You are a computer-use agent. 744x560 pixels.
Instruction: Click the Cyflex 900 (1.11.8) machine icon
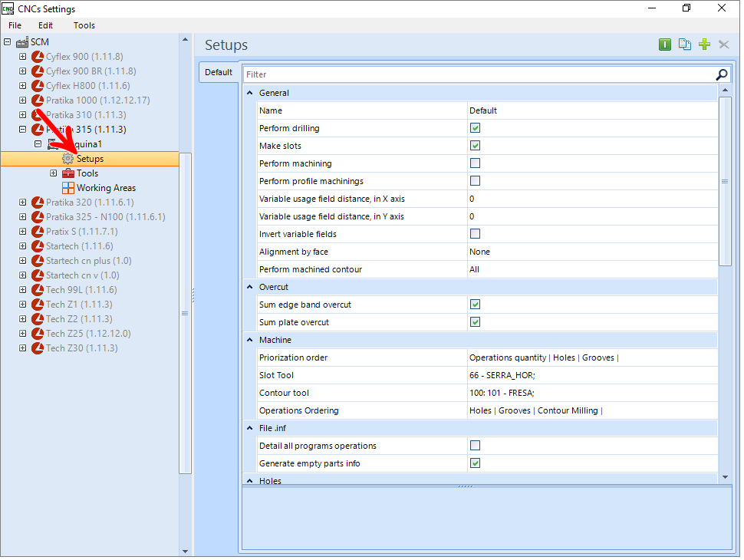pos(38,57)
